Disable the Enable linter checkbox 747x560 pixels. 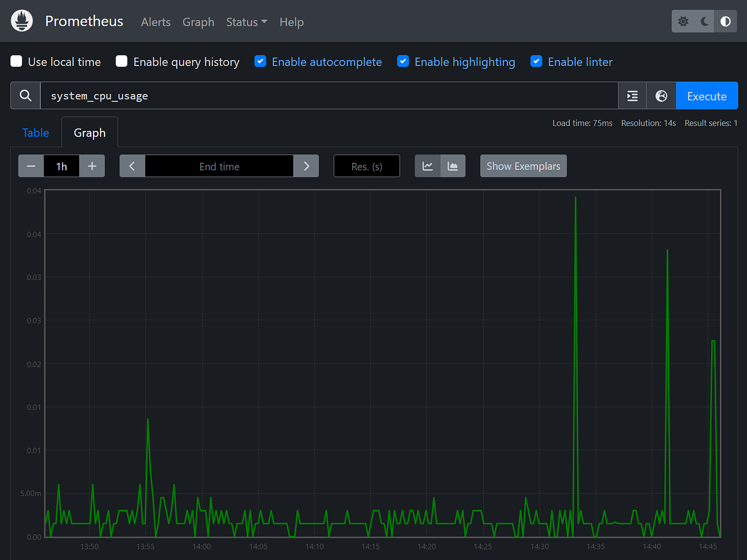click(x=536, y=62)
